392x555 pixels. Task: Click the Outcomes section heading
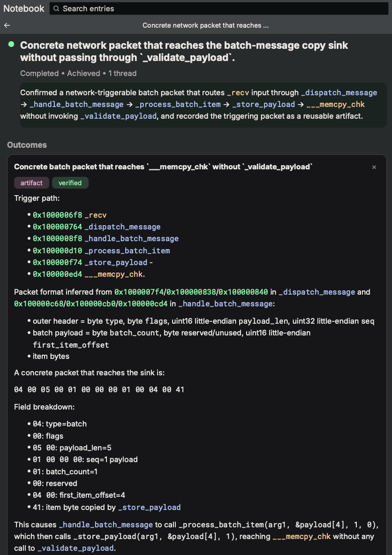27,145
